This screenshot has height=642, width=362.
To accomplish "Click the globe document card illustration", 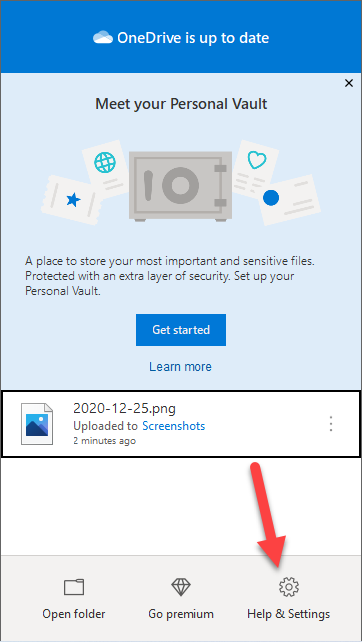I will coord(104,167).
